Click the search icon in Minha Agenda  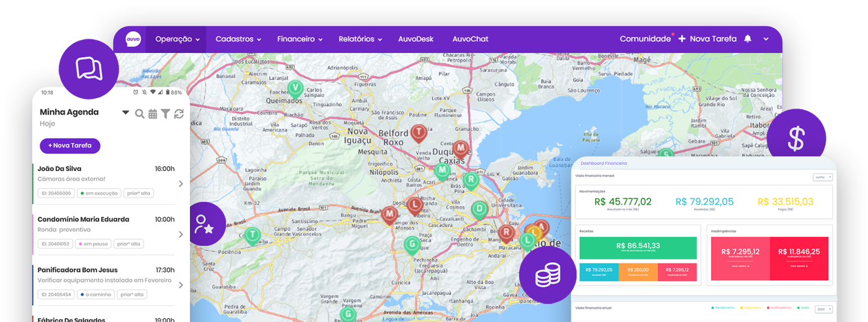pyautogui.click(x=140, y=114)
